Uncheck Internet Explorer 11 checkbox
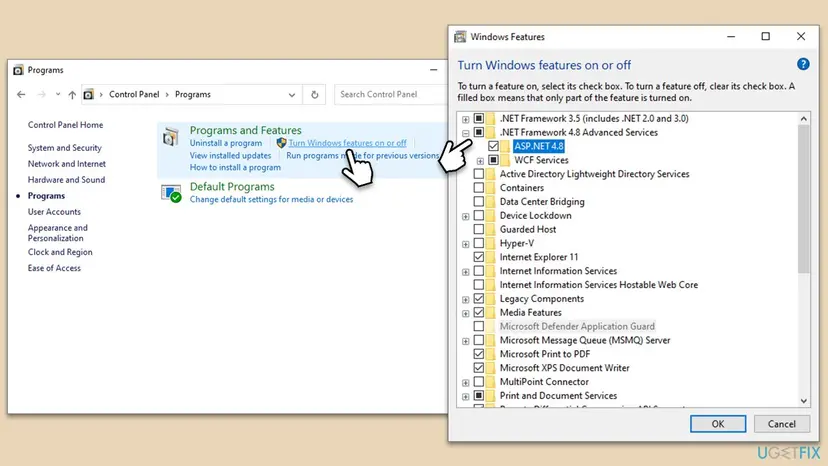The image size is (828, 466). [478, 257]
